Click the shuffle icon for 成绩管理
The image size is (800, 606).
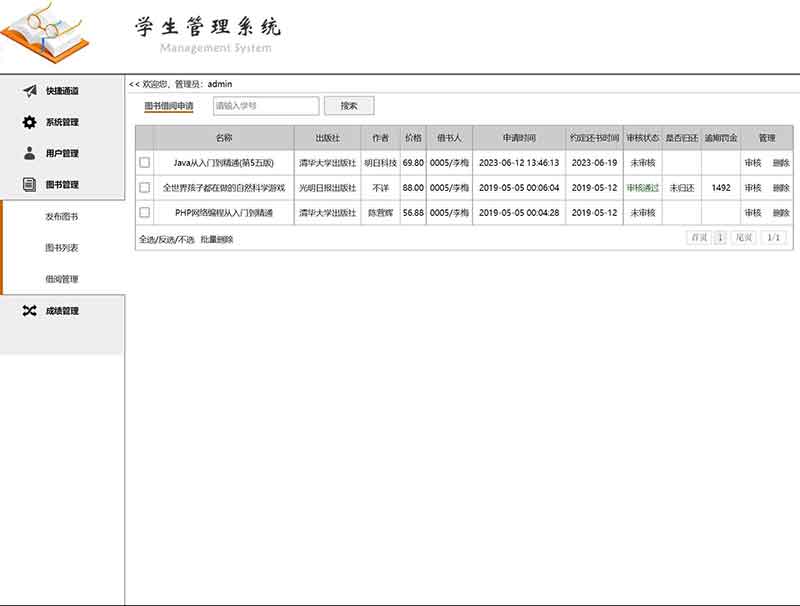30,311
